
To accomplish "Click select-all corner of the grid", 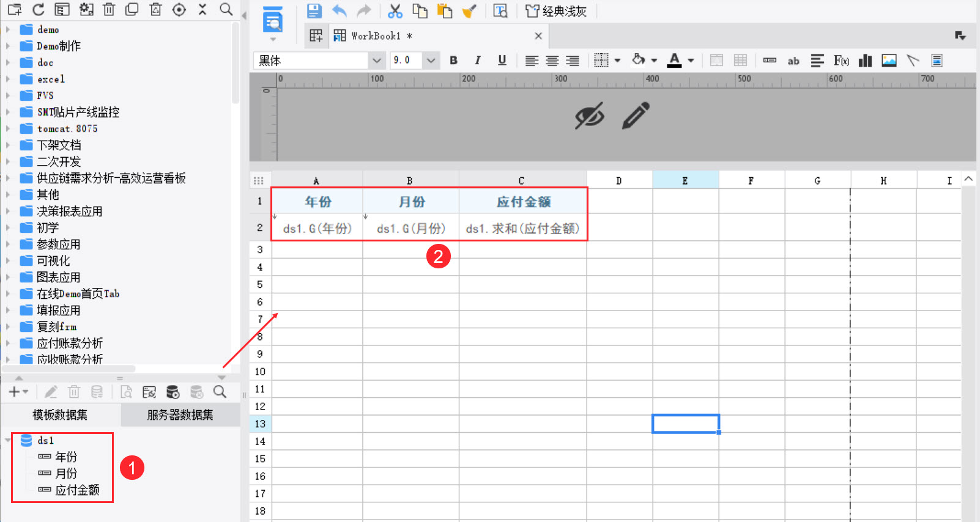I will (x=259, y=180).
